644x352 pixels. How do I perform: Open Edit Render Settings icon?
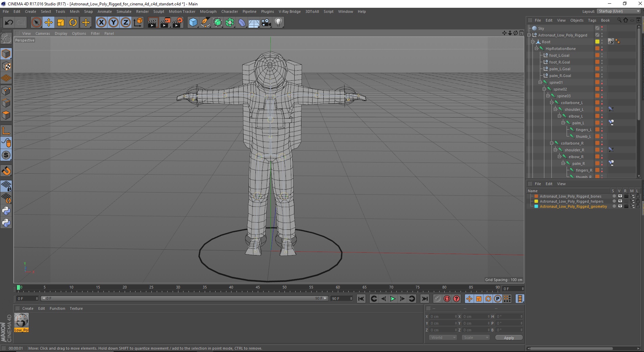178,23
